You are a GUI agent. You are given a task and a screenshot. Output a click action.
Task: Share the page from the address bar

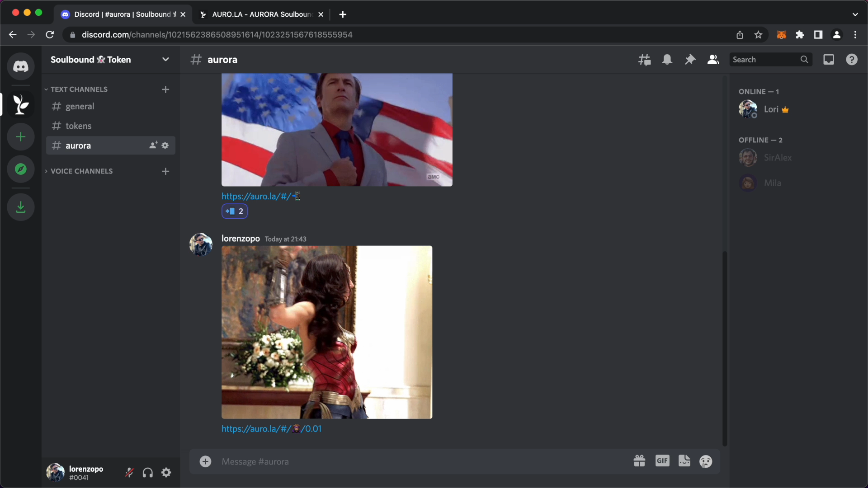click(x=740, y=35)
